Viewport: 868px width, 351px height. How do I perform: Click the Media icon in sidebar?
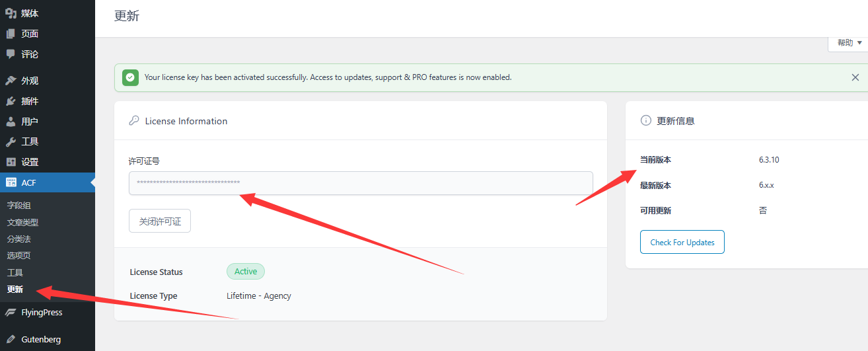[11, 13]
